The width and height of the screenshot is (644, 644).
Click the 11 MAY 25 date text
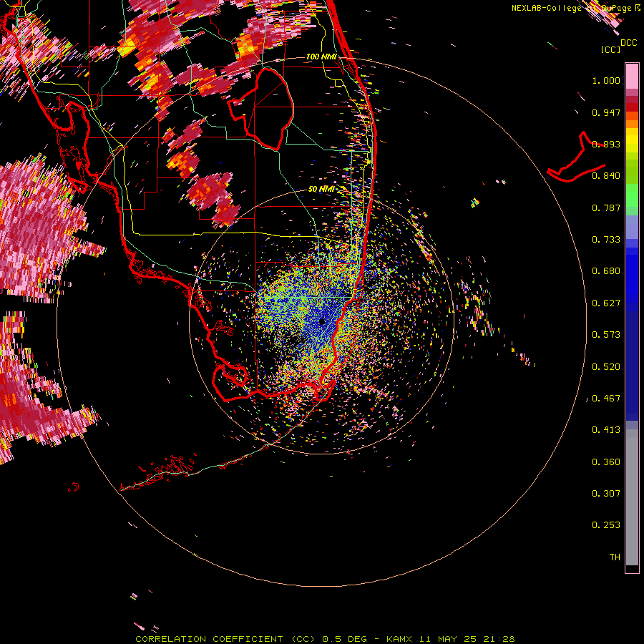click(x=448, y=639)
